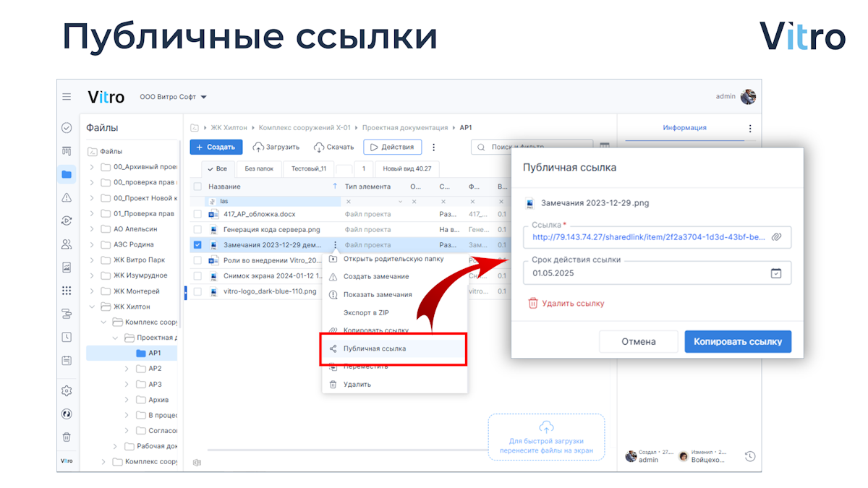This screenshot has height=488, width=868.
Task: Switch to the Новый вид 40.27 tab
Action: [x=407, y=169]
